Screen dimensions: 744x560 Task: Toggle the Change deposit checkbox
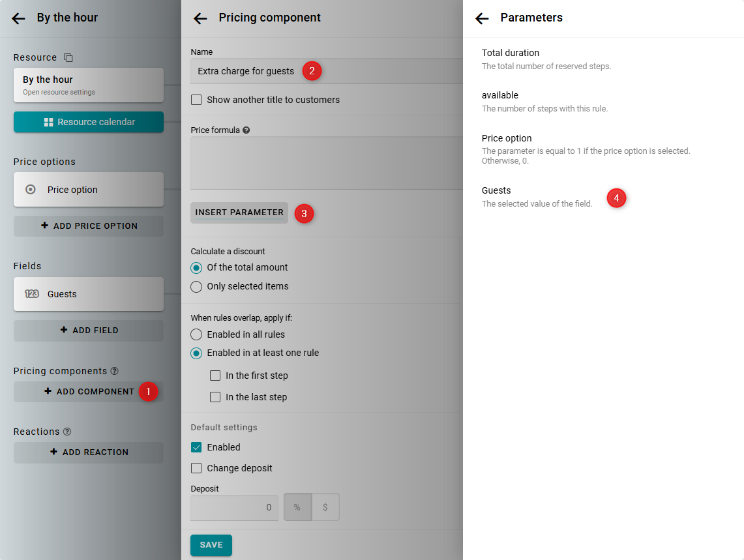click(196, 468)
